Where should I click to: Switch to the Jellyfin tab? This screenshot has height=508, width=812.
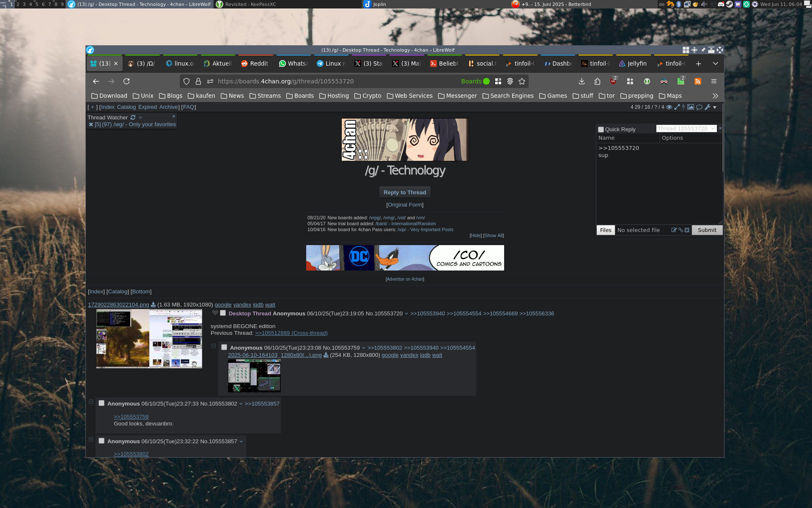pyautogui.click(x=633, y=63)
